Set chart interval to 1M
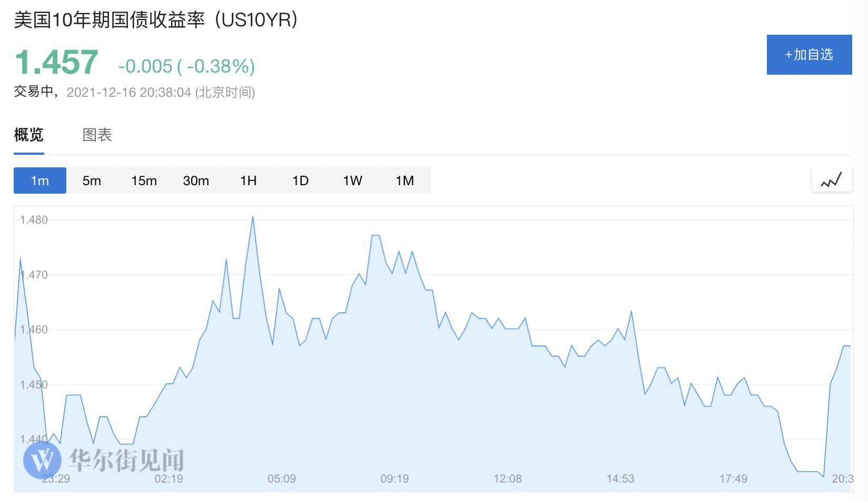 tap(405, 180)
